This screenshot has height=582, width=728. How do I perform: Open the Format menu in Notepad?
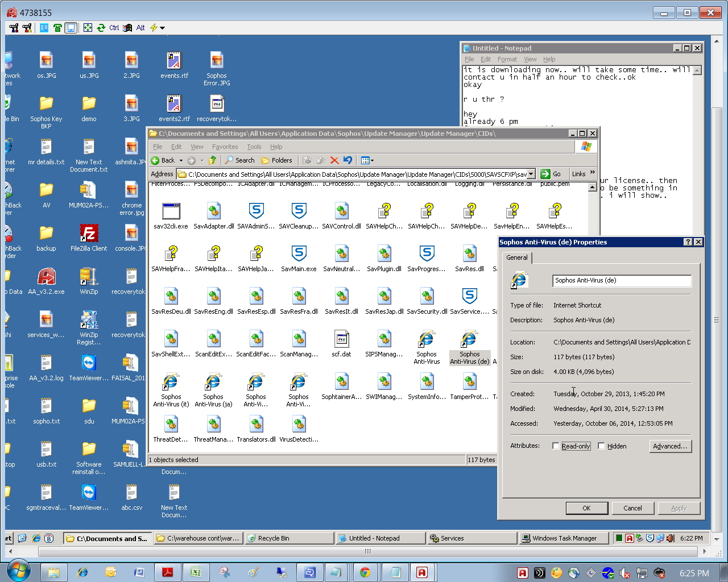click(507, 59)
